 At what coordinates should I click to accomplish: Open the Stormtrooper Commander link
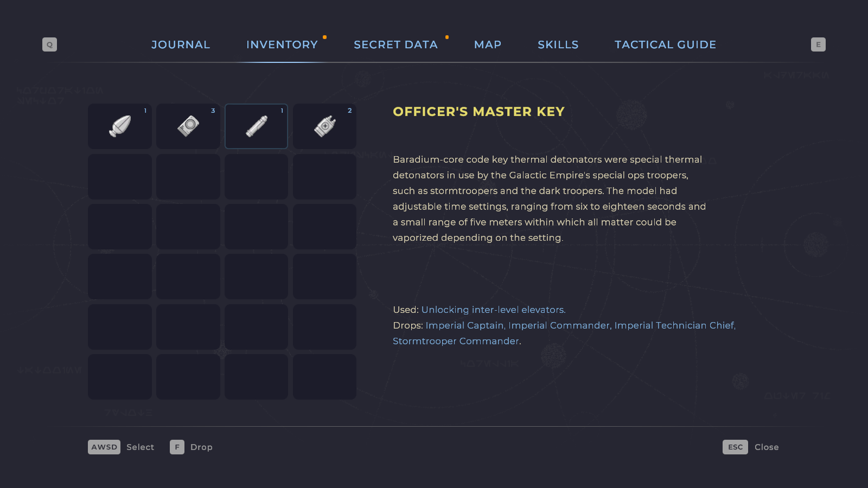tap(456, 341)
